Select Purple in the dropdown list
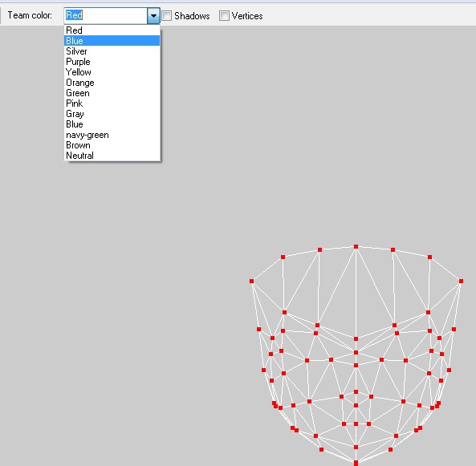 (112, 62)
